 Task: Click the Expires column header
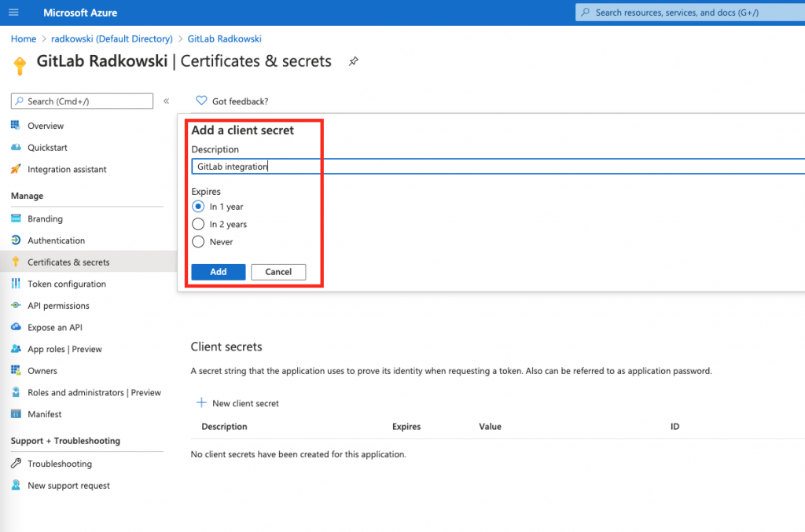coord(406,427)
